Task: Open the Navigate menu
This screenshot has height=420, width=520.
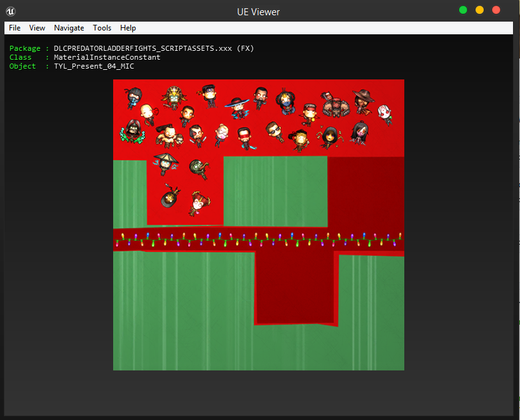Action: tap(69, 28)
